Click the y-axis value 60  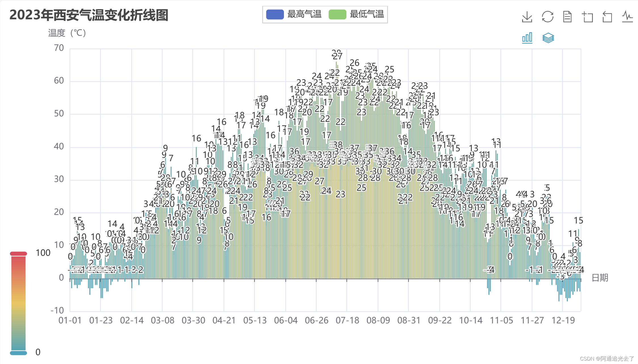[x=59, y=81]
